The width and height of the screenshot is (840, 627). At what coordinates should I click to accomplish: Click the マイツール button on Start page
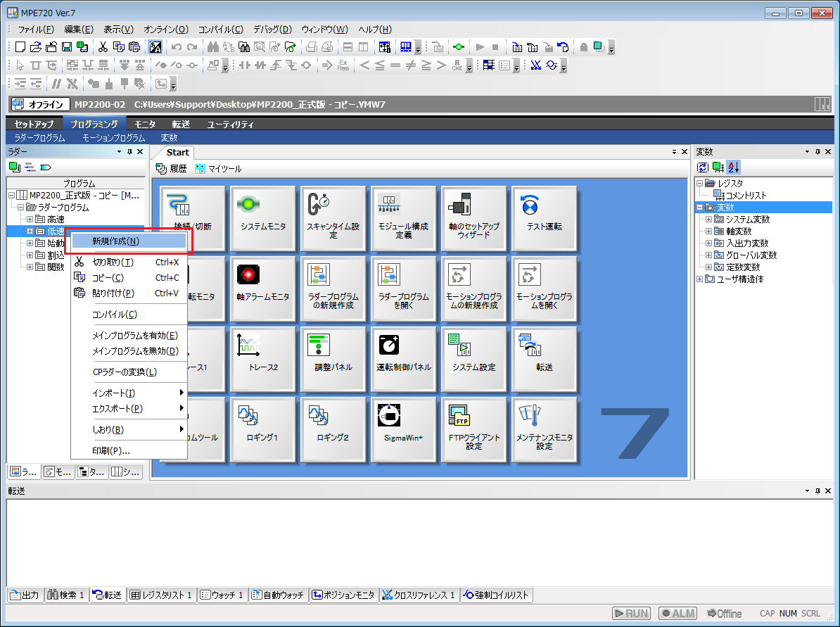point(218,169)
